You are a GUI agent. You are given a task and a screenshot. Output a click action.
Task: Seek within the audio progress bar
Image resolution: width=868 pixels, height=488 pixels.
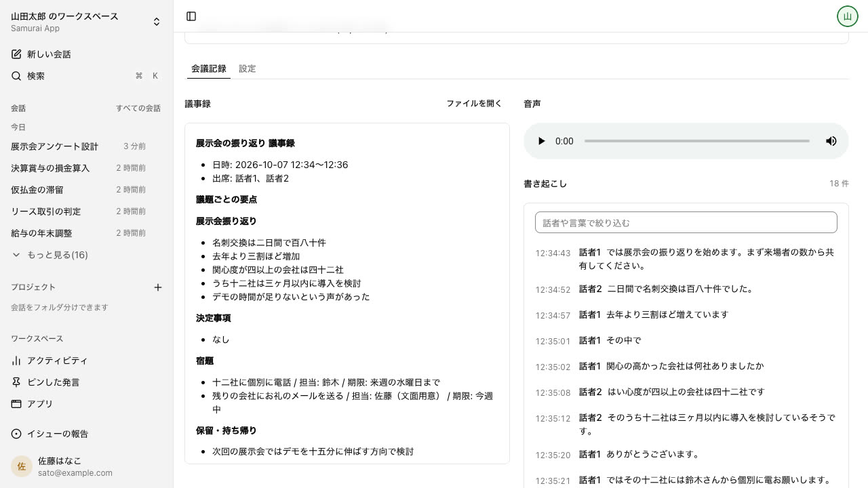click(697, 141)
